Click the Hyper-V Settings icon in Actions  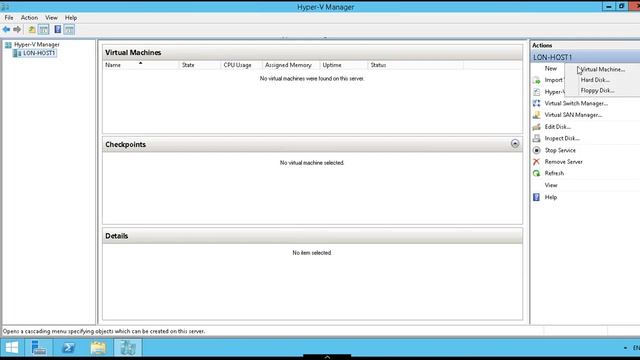(536, 92)
